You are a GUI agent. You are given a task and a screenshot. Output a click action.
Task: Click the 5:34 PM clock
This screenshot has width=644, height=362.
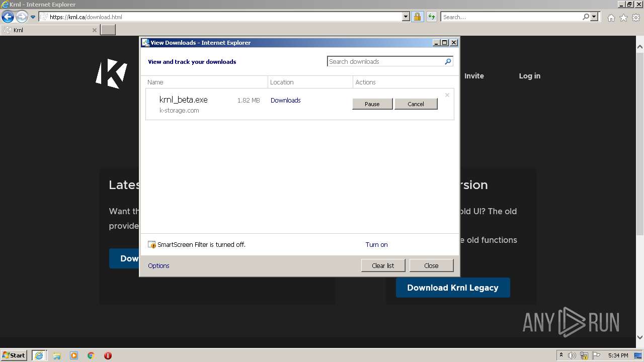coord(618,355)
